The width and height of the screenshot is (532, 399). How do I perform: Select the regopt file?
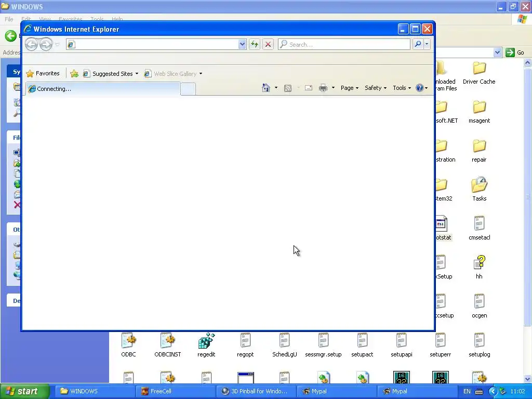245,345
